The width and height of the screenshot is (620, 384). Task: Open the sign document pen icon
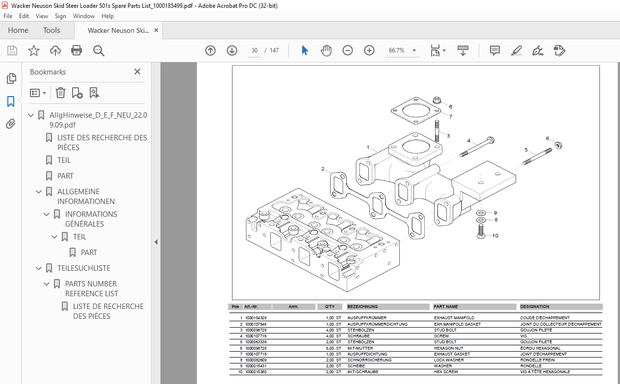click(538, 51)
